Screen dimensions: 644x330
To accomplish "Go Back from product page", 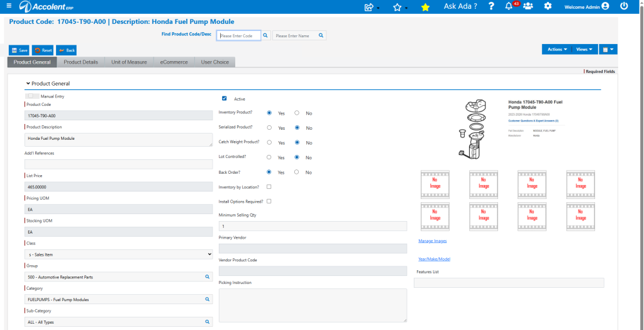I will pyautogui.click(x=66, y=50).
